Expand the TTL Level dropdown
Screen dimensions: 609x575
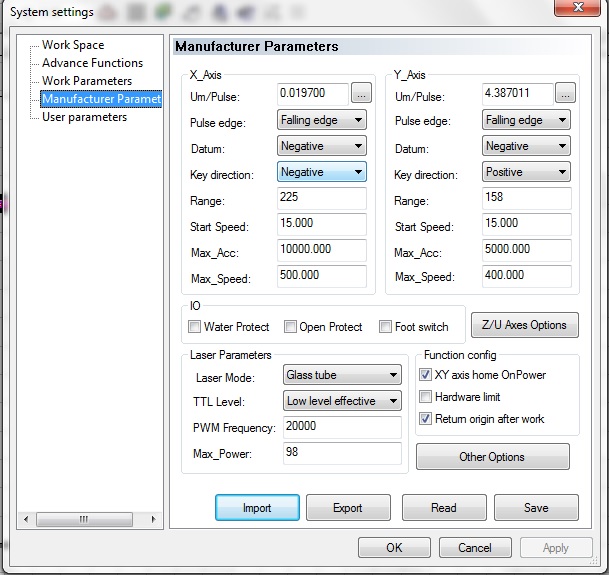tap(341, 401)
